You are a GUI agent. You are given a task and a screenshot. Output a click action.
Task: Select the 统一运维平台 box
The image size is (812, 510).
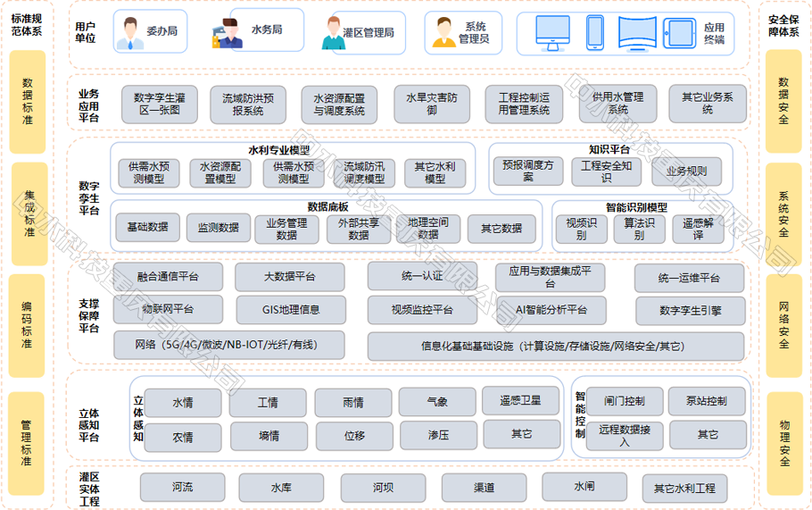click(689, 279)
